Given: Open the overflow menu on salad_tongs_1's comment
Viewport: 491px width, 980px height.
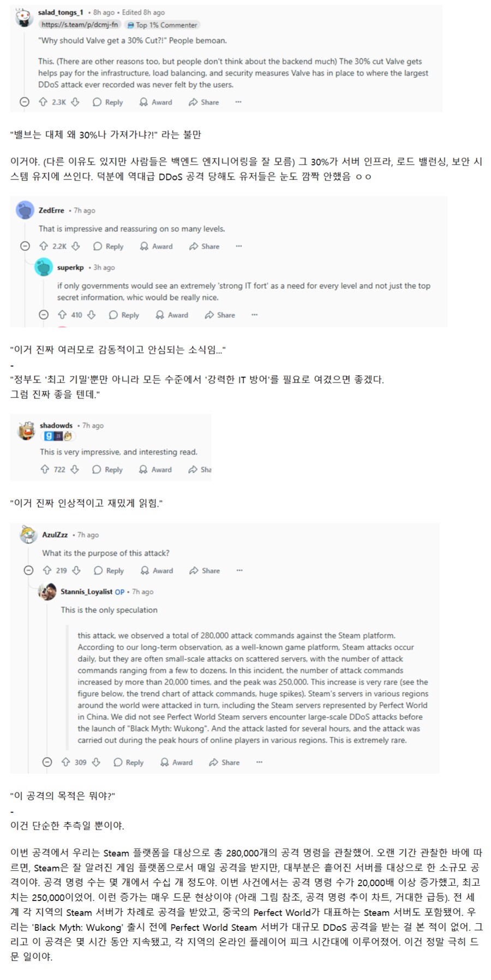Looking at the screenshot, I should (x=238, y=102).
